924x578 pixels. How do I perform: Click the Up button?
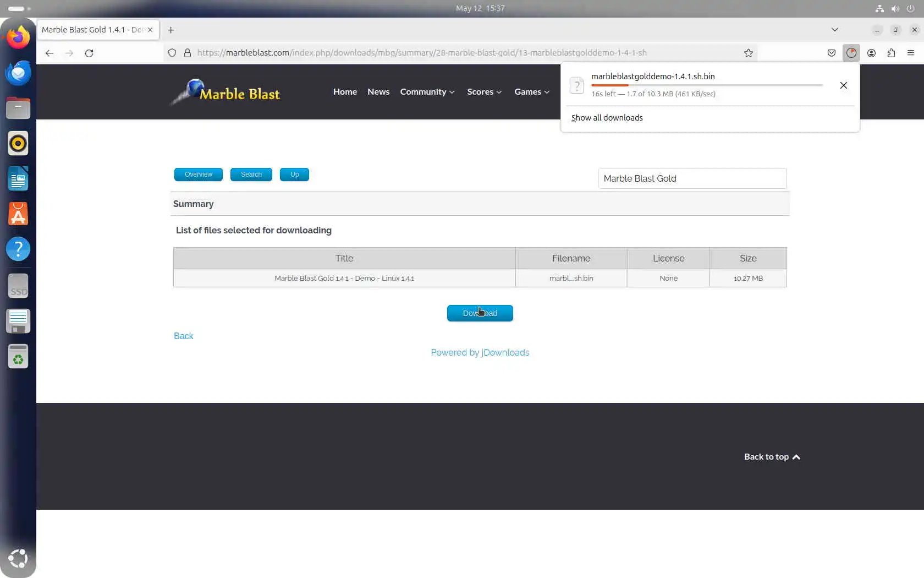pyautogui.click(x=294, y=175)
